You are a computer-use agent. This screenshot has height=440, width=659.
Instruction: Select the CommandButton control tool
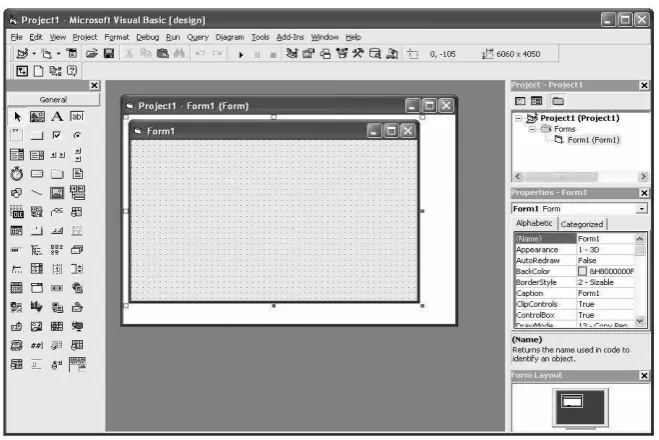point(37,135)
